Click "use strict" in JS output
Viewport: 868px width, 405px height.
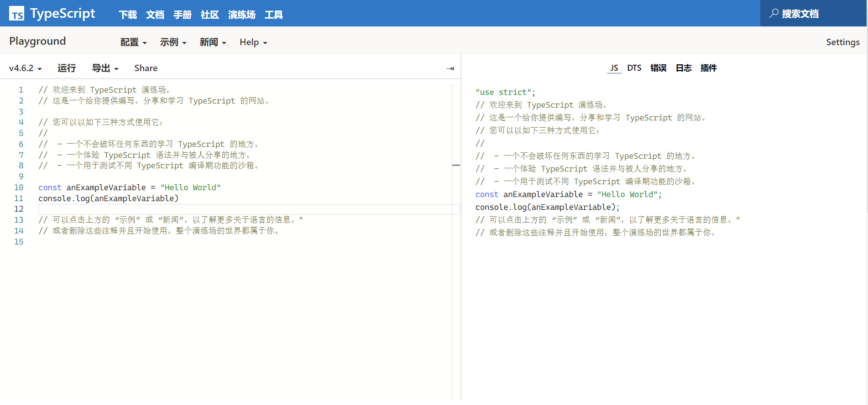point(503,92)
